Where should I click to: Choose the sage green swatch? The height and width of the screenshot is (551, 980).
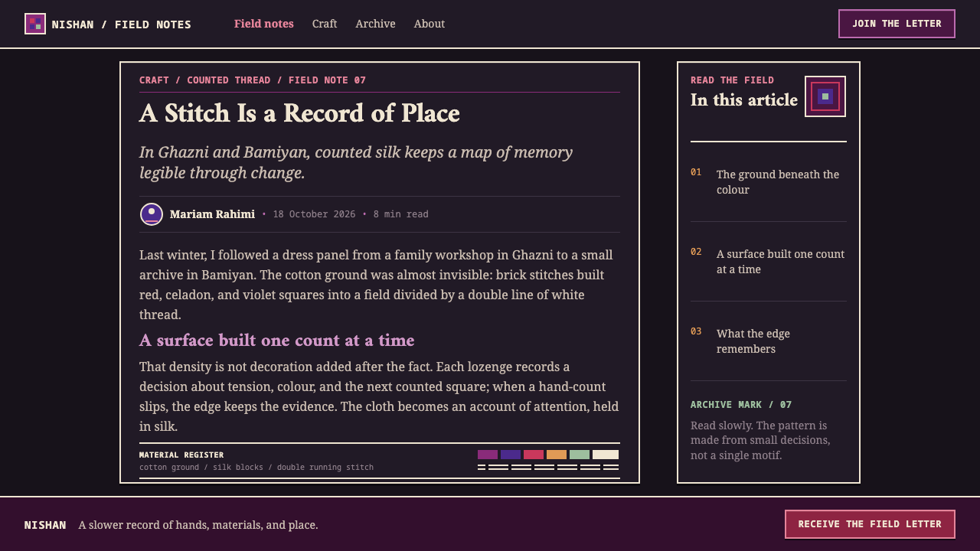(x=580, y=455)
